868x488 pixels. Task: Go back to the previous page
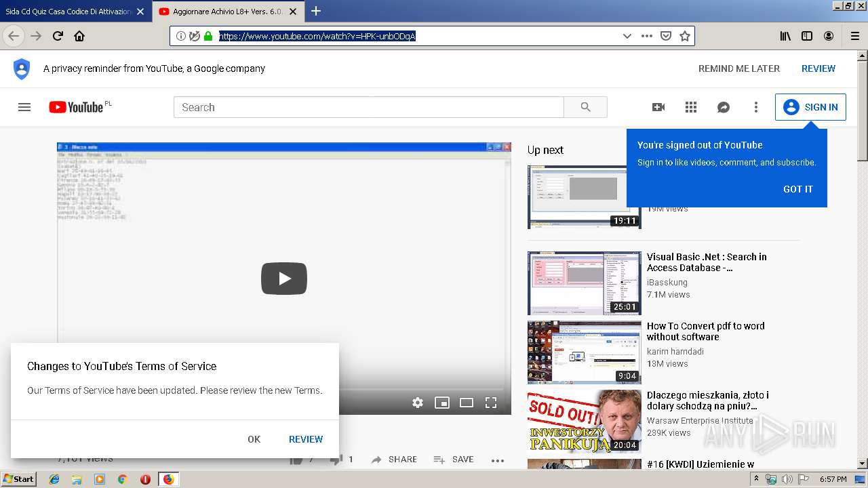(x=14, y=36)
